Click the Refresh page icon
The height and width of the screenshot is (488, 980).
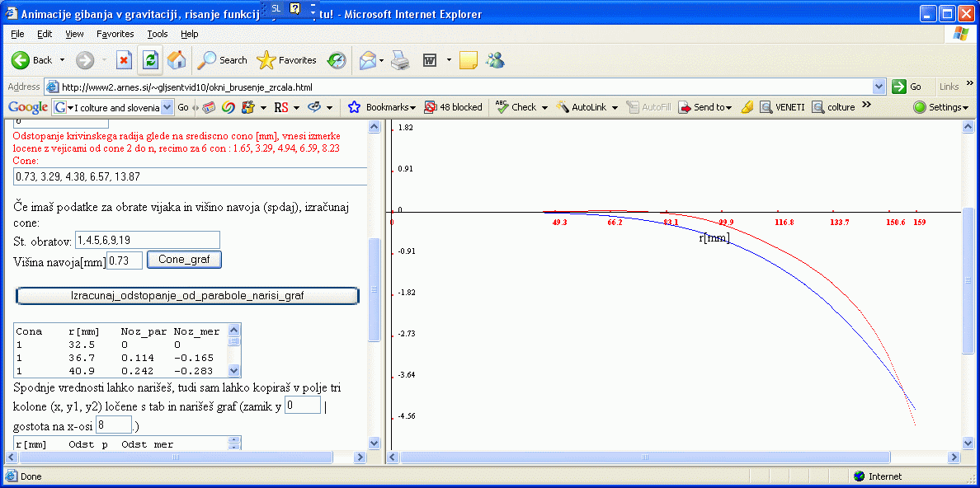pyautogui.click(x=150, y=60)
